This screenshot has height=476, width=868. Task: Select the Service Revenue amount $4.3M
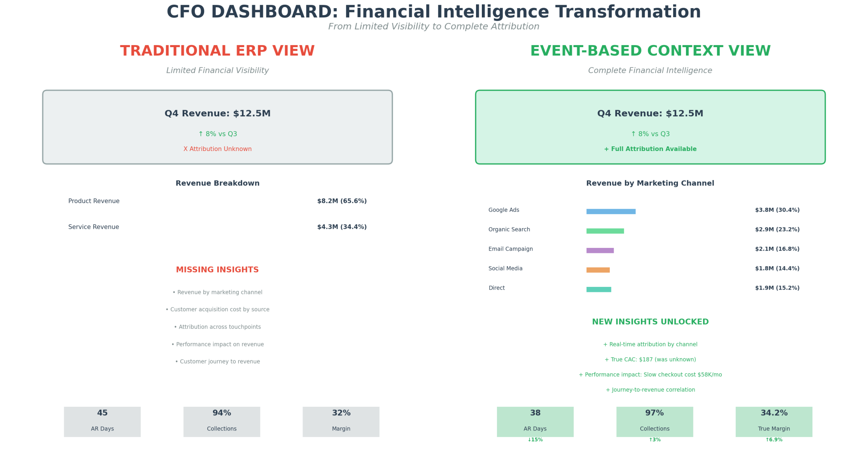click(342, 227)
